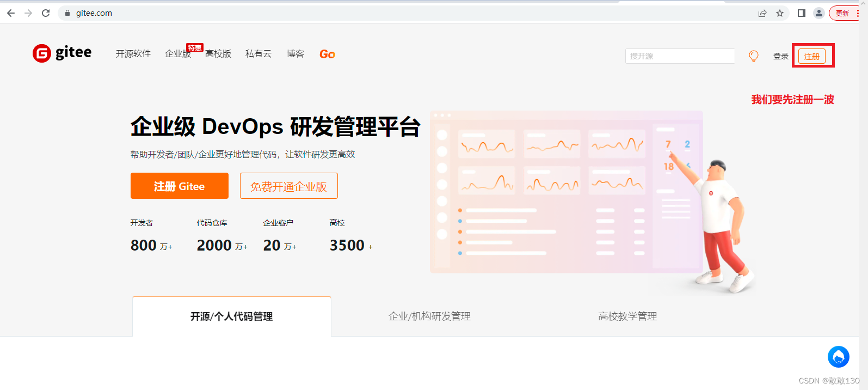Open the browser profile avatar icon
868x390 pixels.
pyautogui.click(x=819, y=13)
